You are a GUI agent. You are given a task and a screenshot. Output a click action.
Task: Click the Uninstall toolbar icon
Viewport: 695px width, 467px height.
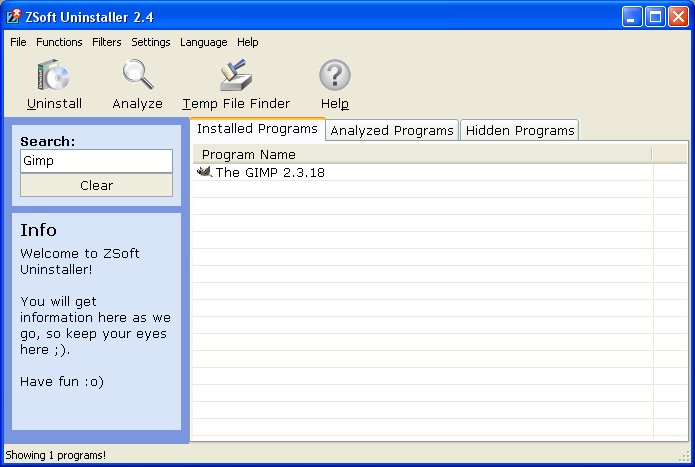pyautogui.click(x=54, y=75)
